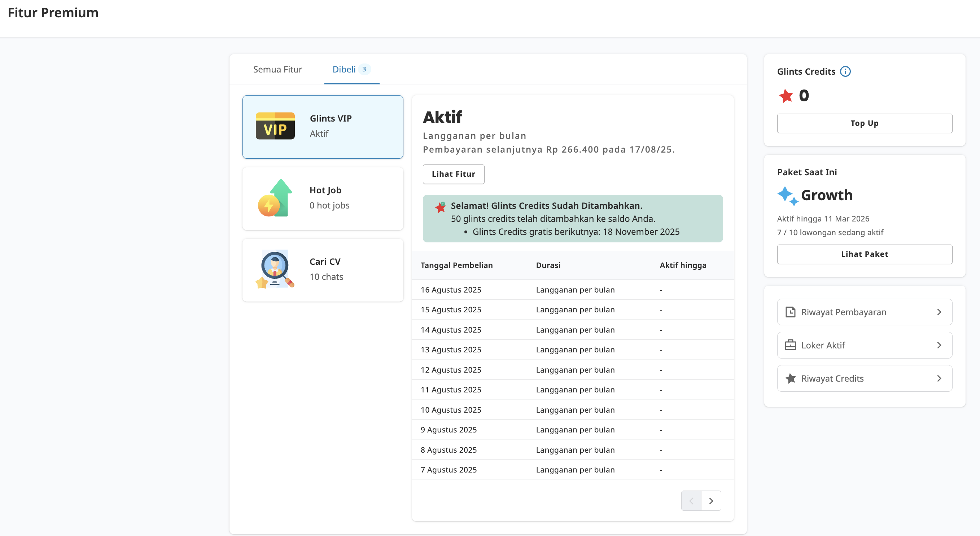This screenshot has width=980, height=536.
Task: Switch to the Semua Fitur tab
Action: (x=277, y=69)
